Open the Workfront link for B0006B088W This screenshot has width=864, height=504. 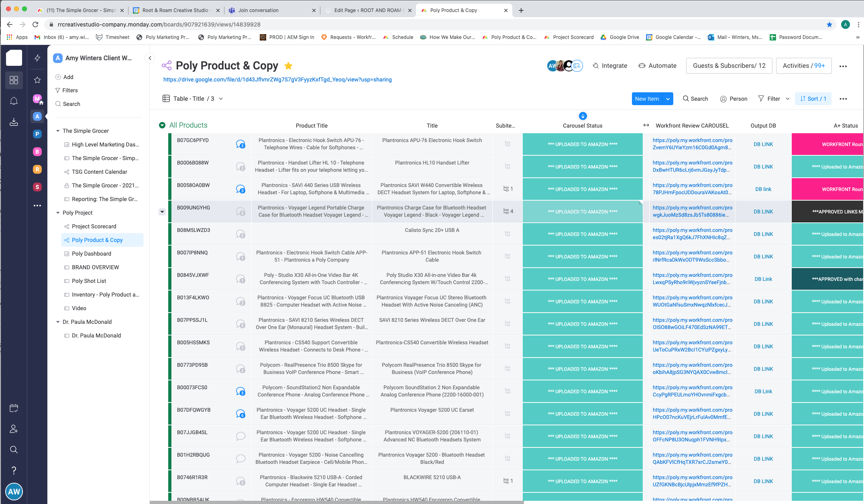click(693, 167)
